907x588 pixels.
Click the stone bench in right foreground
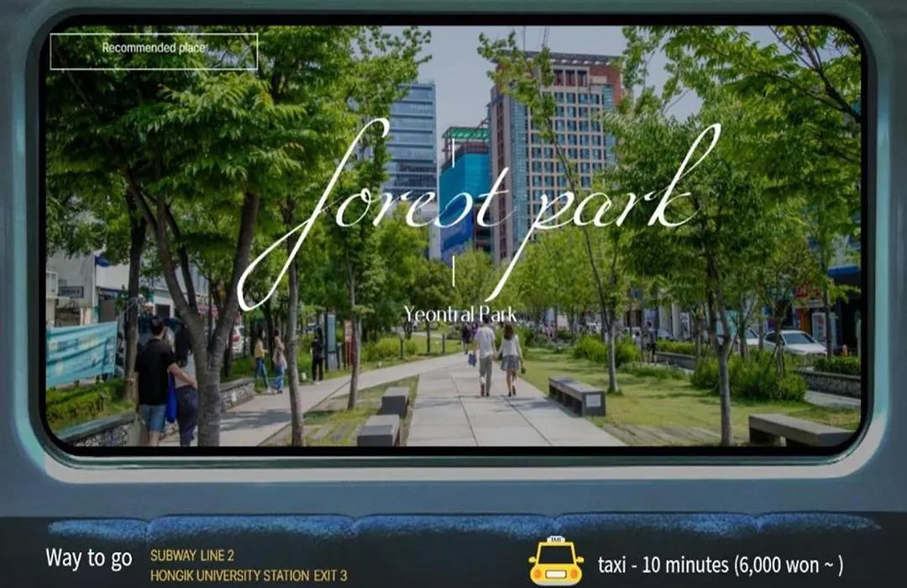[798, 430]
